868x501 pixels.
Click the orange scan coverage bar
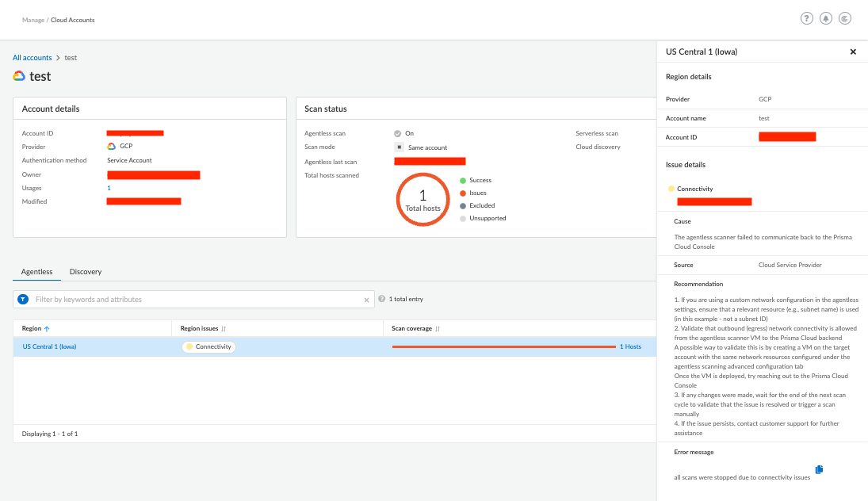point(503,346)
